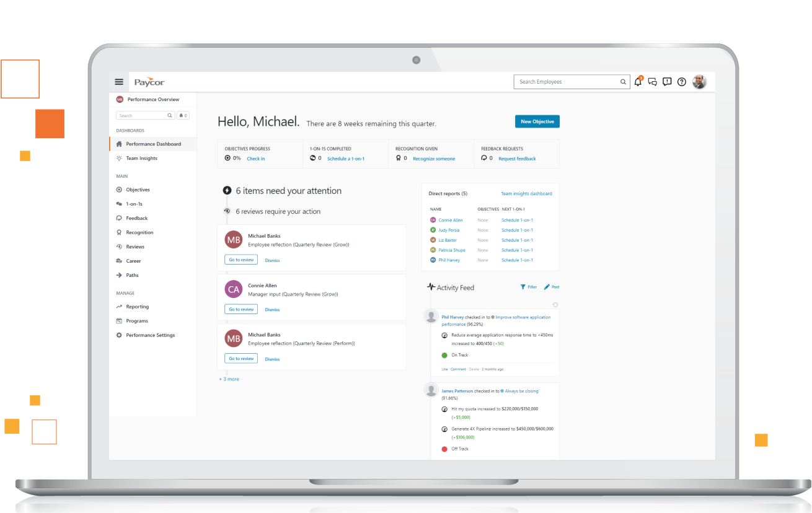Open Recognition in sidebar
The image size is (812, 513).
139,232
